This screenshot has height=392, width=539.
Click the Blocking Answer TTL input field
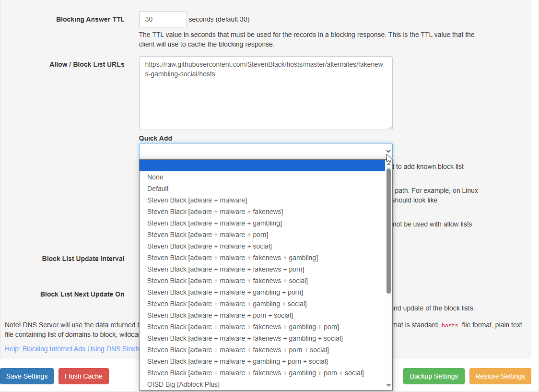(163, 19)
